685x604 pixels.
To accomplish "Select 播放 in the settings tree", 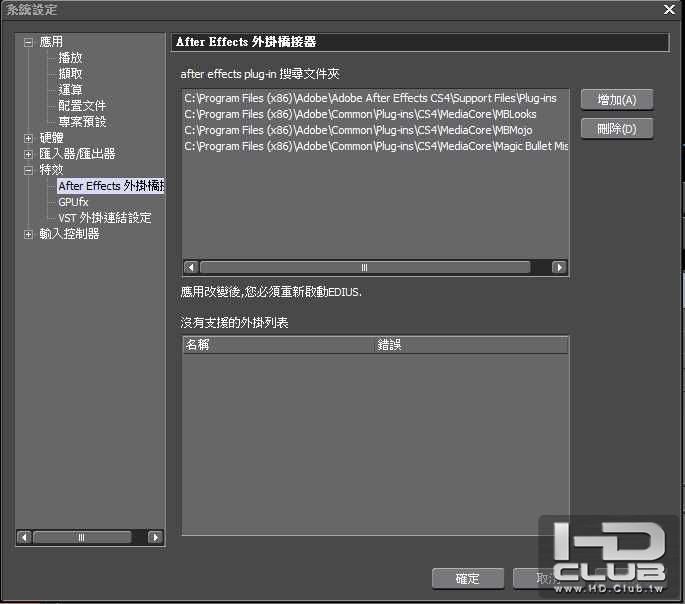I will tap(70, 58).
